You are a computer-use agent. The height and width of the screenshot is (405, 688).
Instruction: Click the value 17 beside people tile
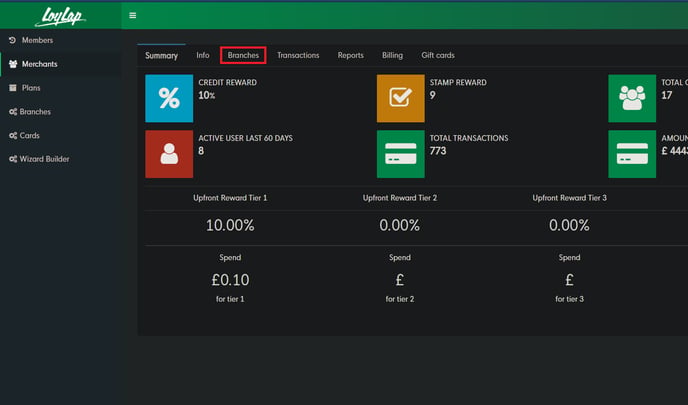point(666,95)
